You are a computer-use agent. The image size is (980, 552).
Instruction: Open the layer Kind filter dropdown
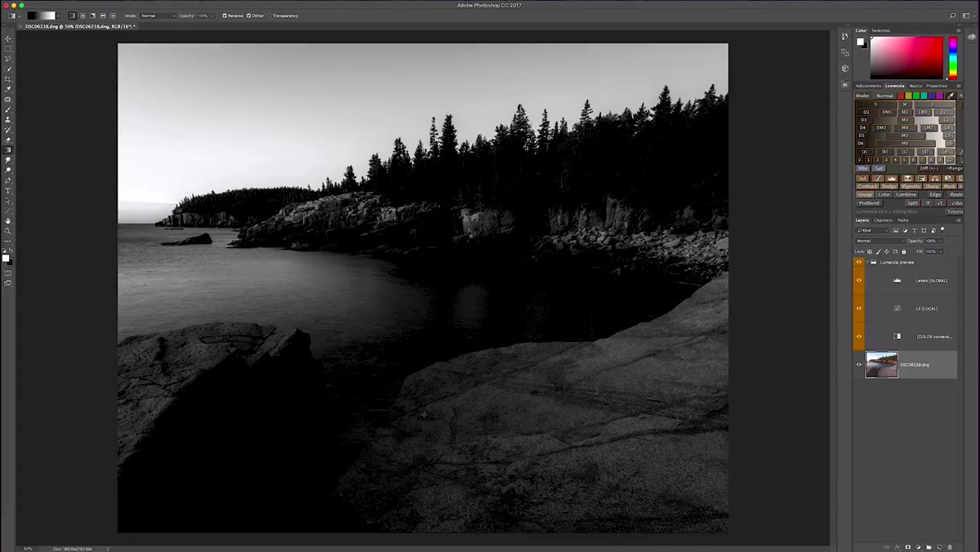[x=872, y=230]
